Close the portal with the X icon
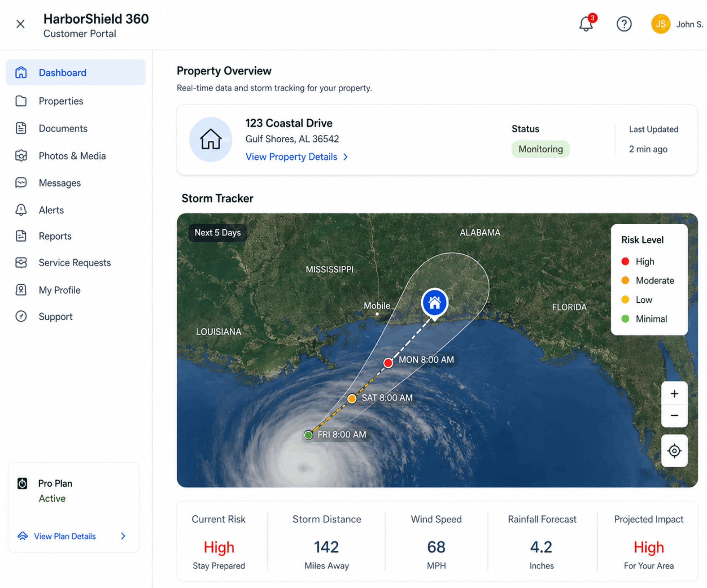The height and width of the screenshot is (588, 707). pos(21,24)
